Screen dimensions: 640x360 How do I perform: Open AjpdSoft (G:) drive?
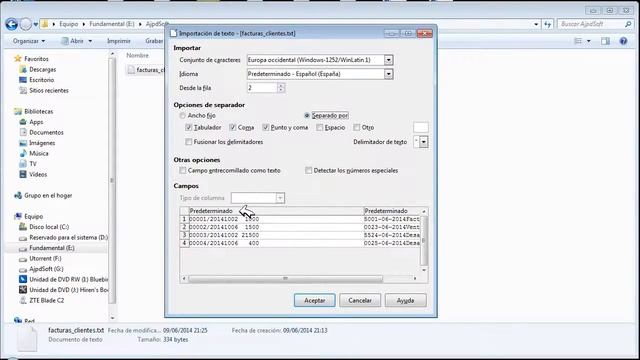pyautogui.click(x=46, y=269)
